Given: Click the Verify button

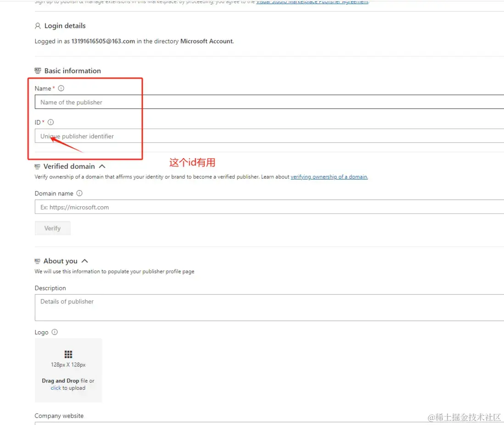Looking at the screenshot, I should point(52,228).
